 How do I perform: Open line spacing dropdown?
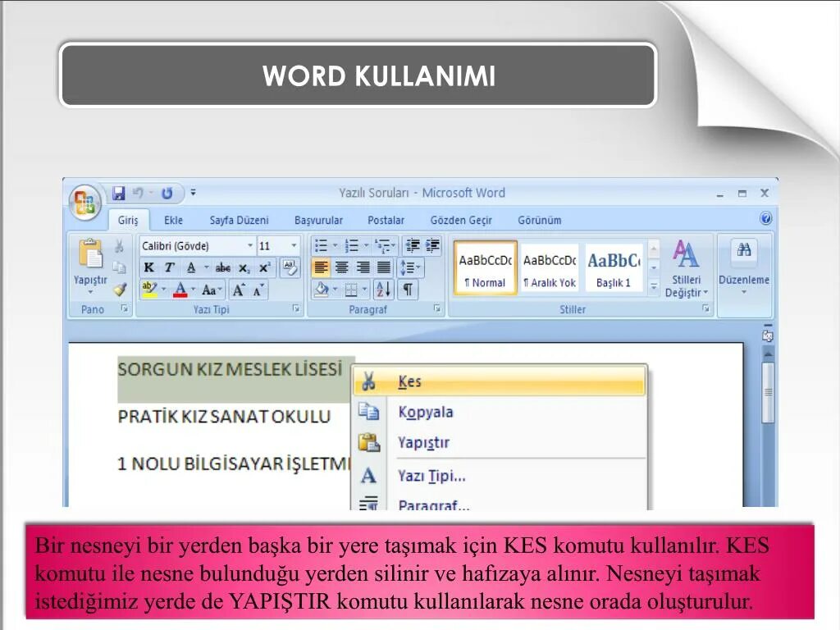coord(410,267)
